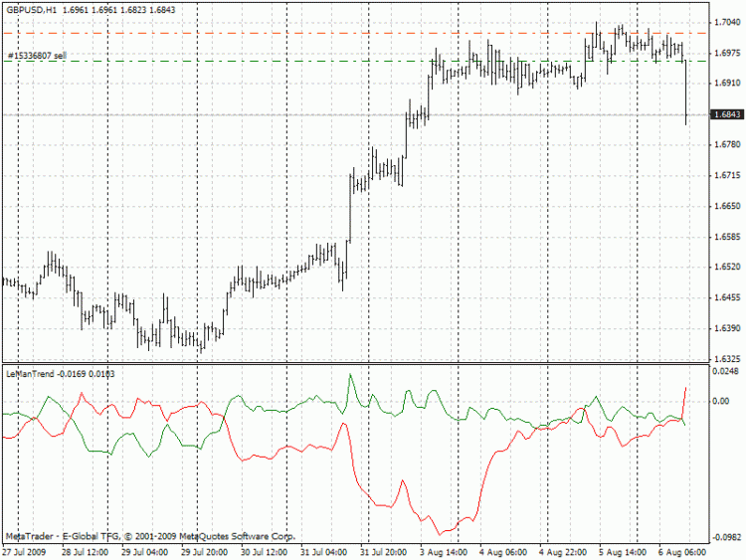The height and width of the screenshot is (560, 746).
Task: Click the GBPUSD,H1 chart title text
Action: click(x=30, y=8)
